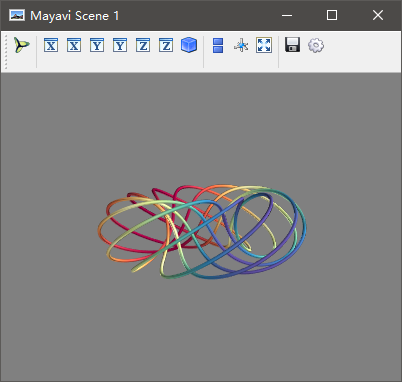Set view using the second Z icon

pos(166,45)
